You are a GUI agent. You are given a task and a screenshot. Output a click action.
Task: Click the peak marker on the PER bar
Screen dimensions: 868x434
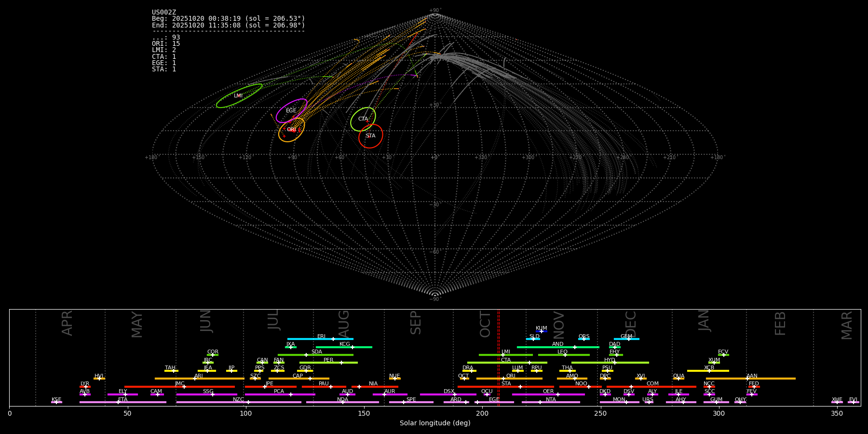[341, 363]
